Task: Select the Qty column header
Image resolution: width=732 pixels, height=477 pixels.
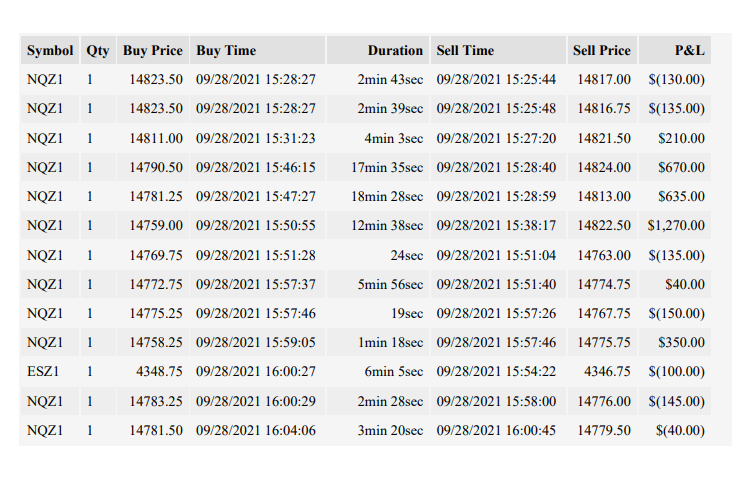Action: [98, 50]
